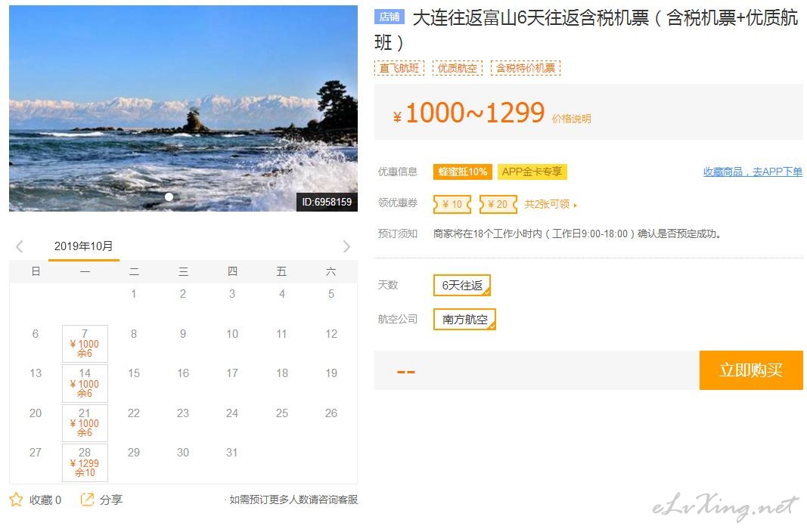Click the share icon
This screenshot has height=532, width=807.
tap(87, 499)
